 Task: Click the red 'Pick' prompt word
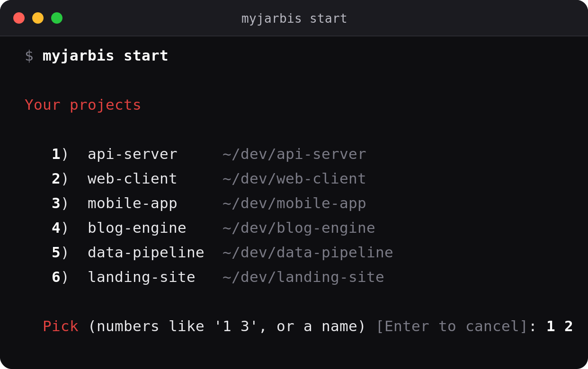[x=61, y=326]
